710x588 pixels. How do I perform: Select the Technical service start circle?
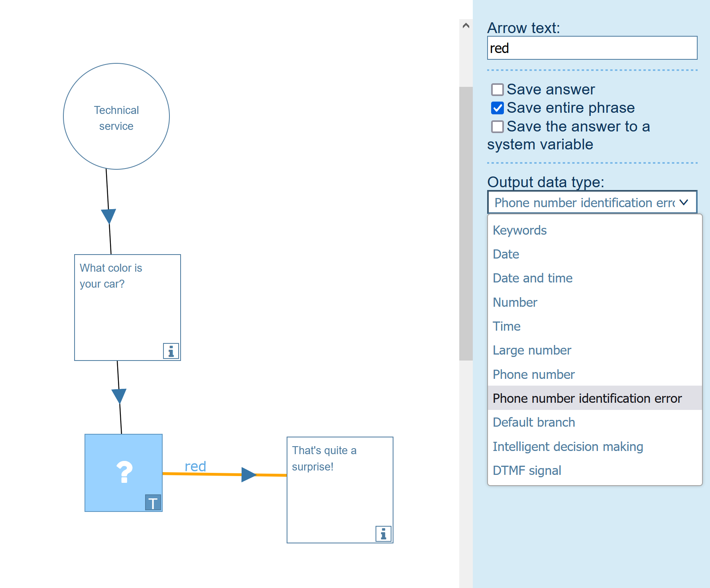click(x=116, y=116)
